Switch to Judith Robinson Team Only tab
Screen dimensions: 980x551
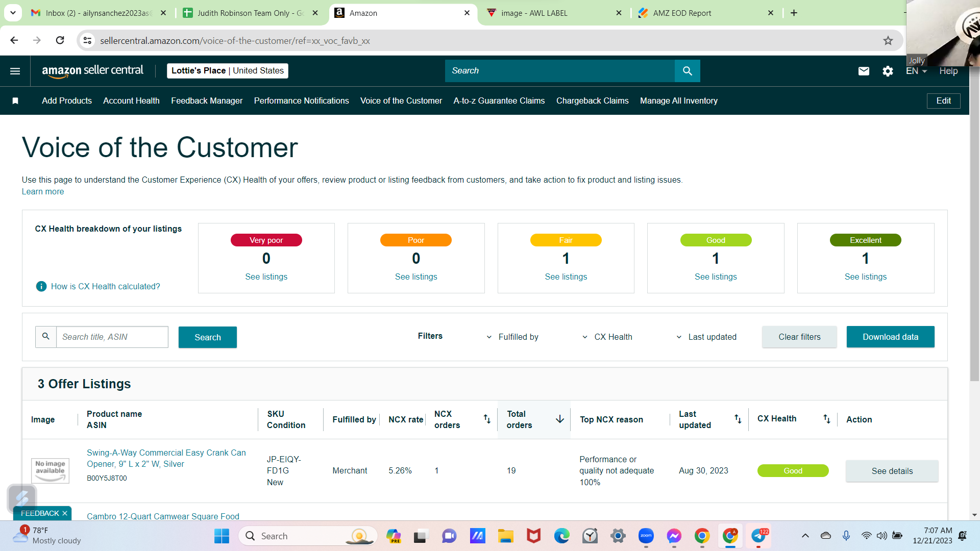pyautogui.click(x=251, y=13)
